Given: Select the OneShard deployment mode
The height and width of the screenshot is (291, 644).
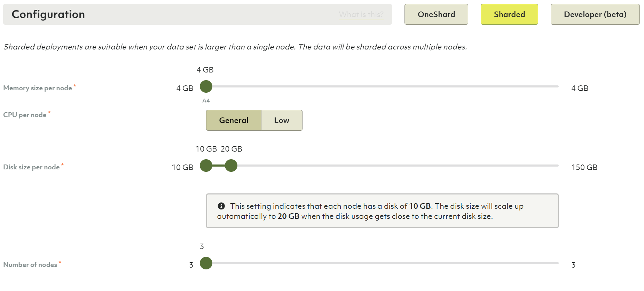Looking at the screenshot, I should click(436, 14).
